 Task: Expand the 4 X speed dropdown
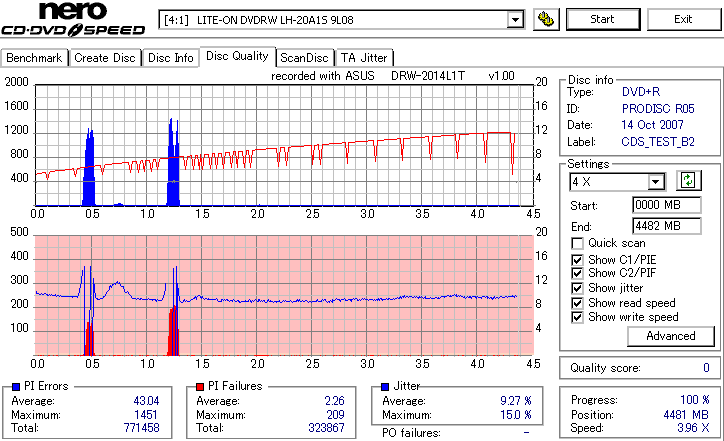(x=655, y=182)
